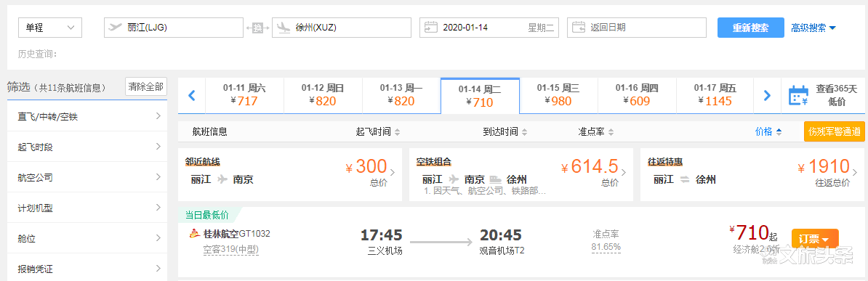Click 清除全部 to clear filters
Image resolution: width=868 pixels, height=281 pixels.
click(x=146, y=86)
